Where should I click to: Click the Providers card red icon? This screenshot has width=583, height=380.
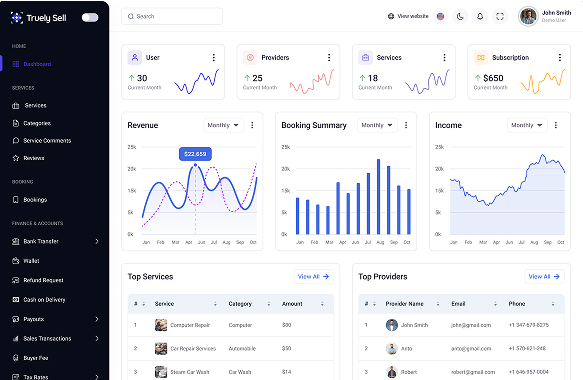click(250, 58)
